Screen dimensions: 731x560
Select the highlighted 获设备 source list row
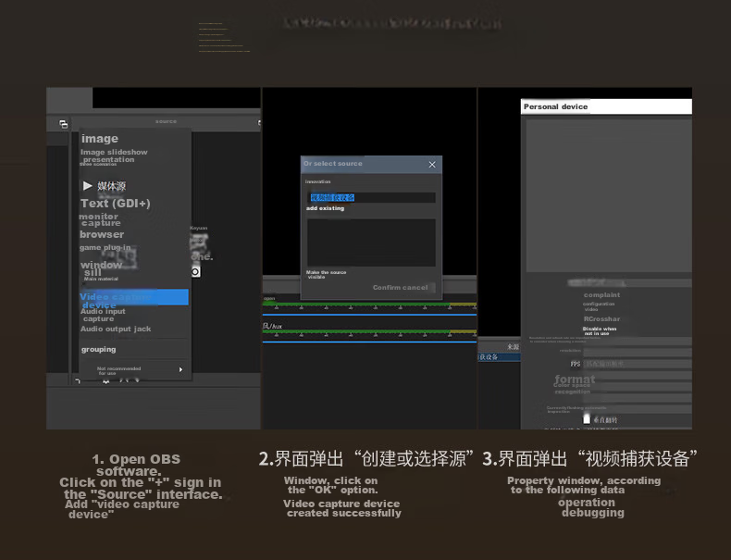pyautogui.click(x=500, y=357)
